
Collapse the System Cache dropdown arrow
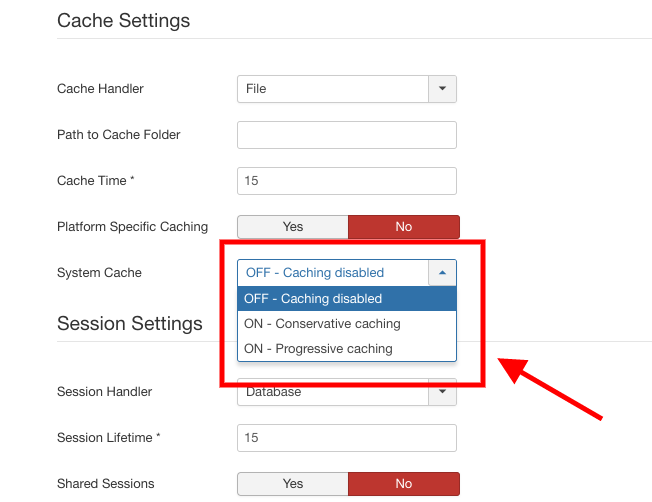click(442, 273)
